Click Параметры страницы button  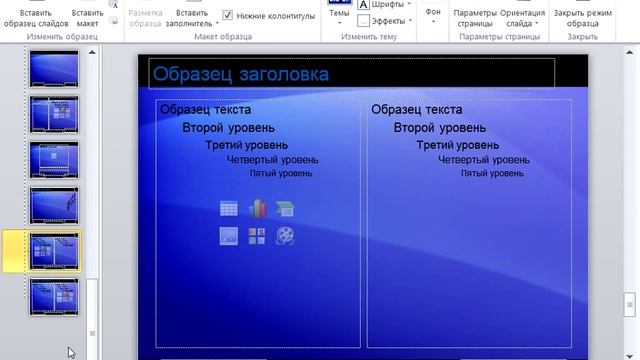[x=475, y=18]
